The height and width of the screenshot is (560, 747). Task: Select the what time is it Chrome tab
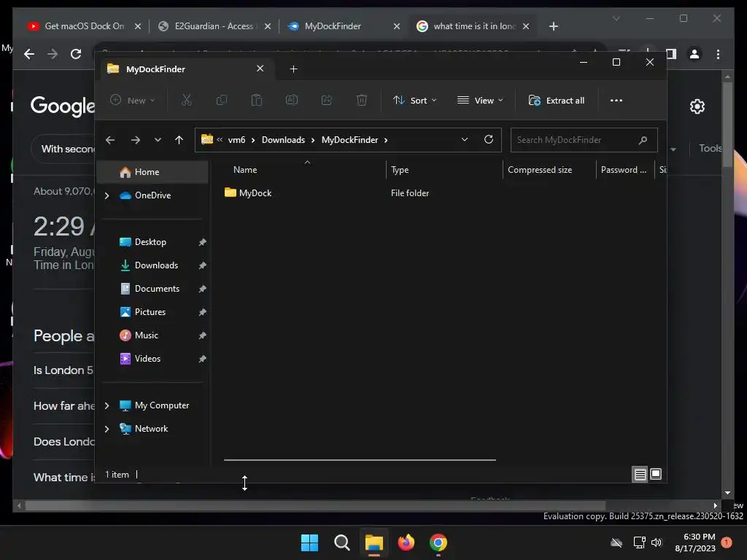(472, 26)
